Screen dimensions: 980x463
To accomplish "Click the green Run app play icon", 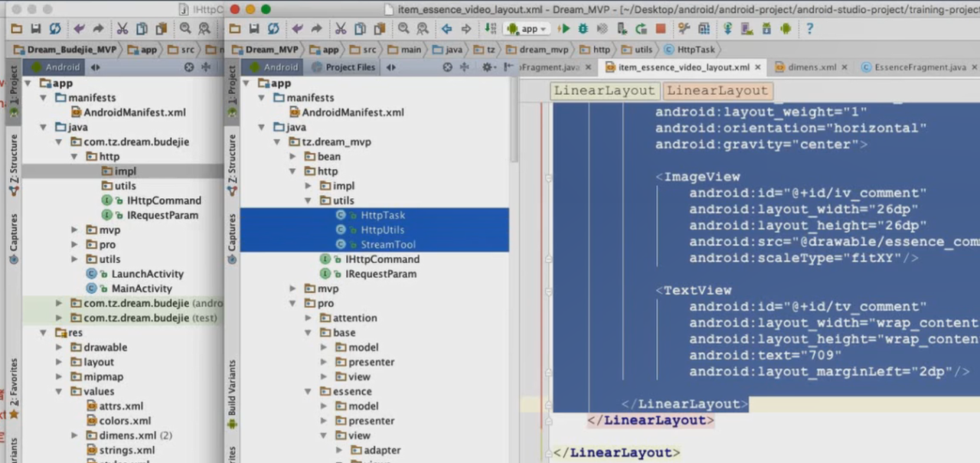I will [x=564, y=29].
